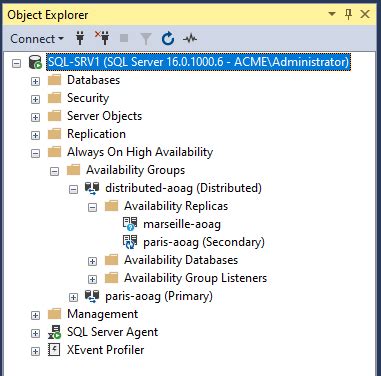
Task: Collapse the distributed-aoag node
Action: click(73, 189)
